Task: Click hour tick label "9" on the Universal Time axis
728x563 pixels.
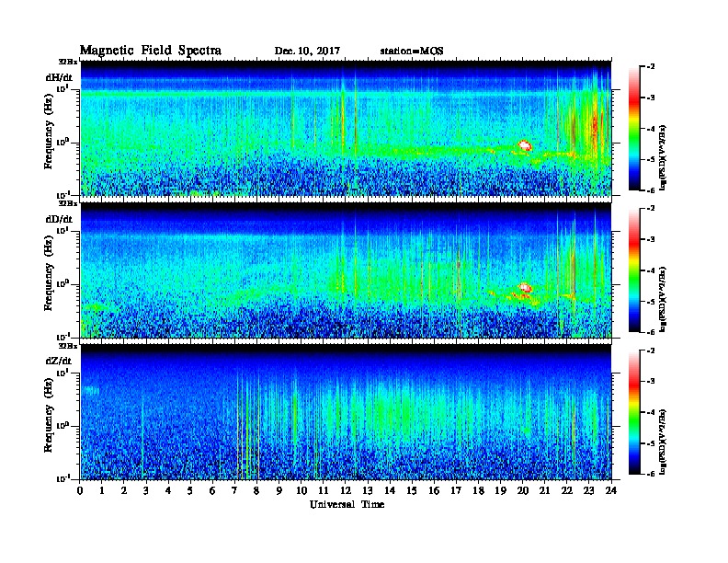Action: click(x=279, y=491)
